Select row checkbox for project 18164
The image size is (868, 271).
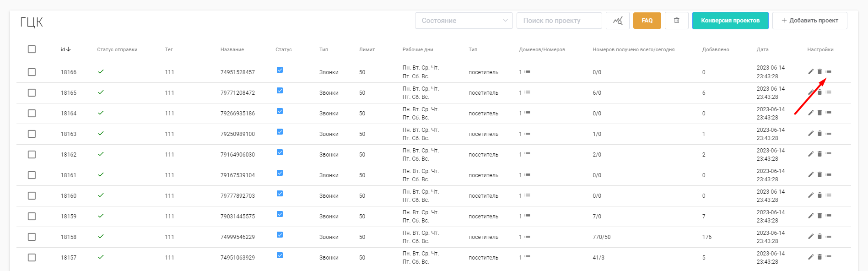(x=32, y=113)
